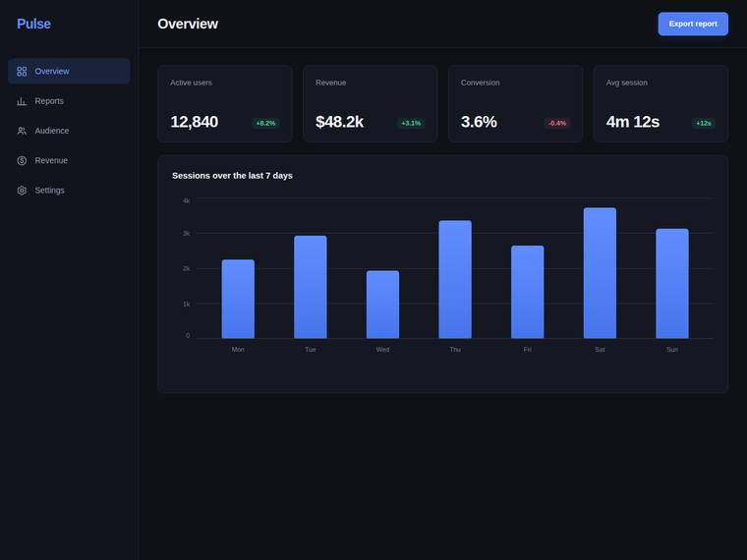Click the +12s badge on Avg session
The width and height of the screenshot is (747, 560).
coord(704,124)
